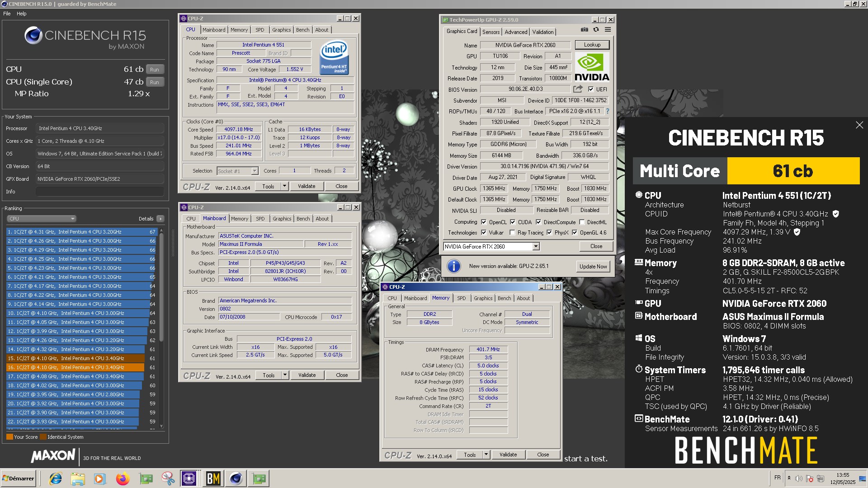Click the BenchMate BM taskbar button

[213, 479]
